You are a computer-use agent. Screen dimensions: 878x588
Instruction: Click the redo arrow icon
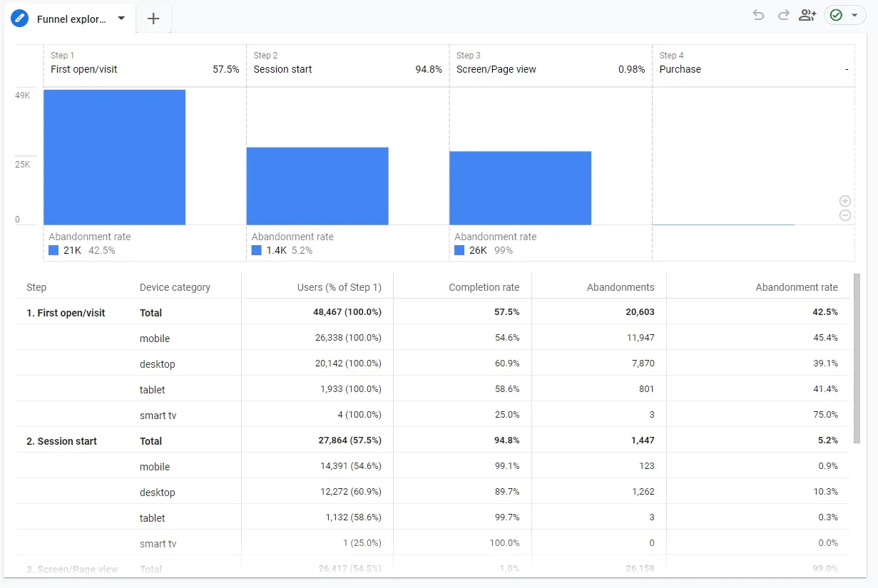click(783, 15)
